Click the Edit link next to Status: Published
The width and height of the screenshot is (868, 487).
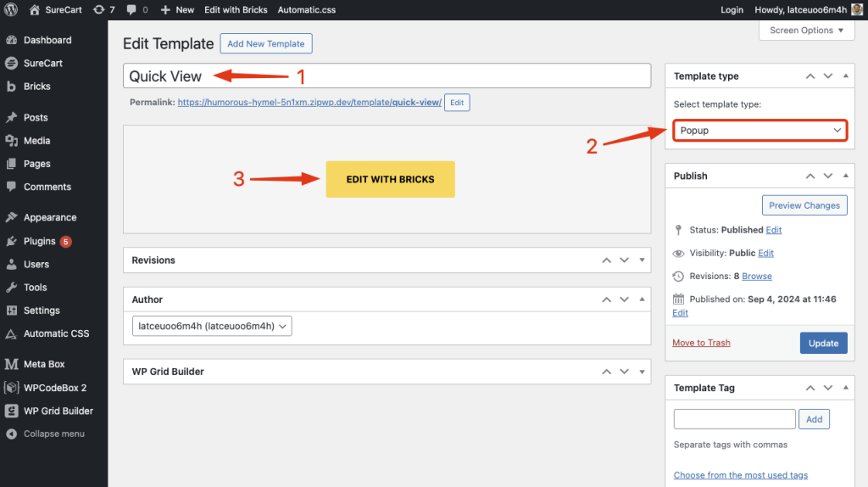773,230
